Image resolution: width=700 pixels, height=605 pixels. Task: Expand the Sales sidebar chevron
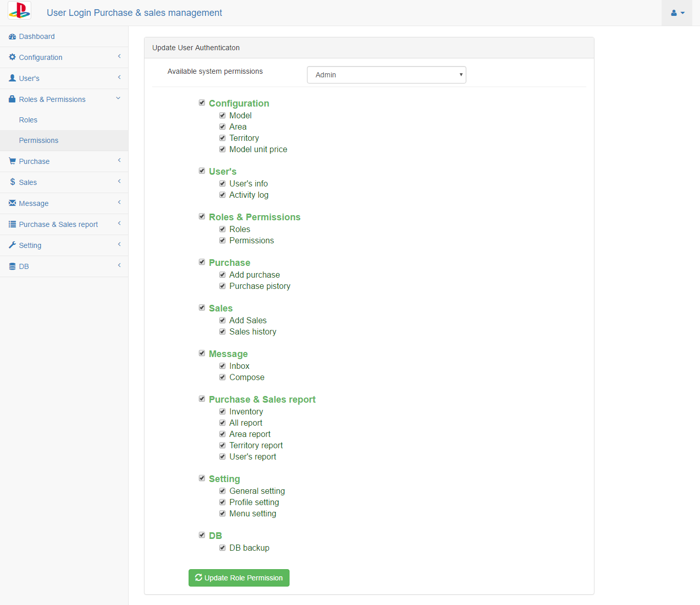coord(119,181)
